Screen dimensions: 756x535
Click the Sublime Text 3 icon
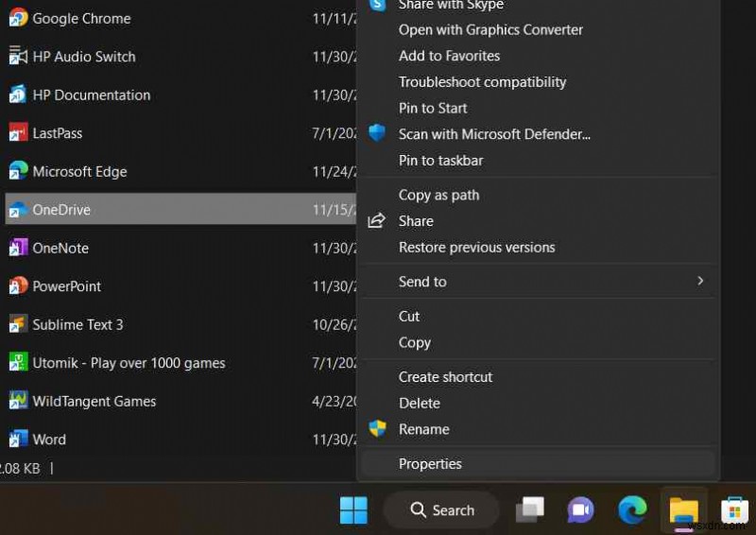click(18, 323)
